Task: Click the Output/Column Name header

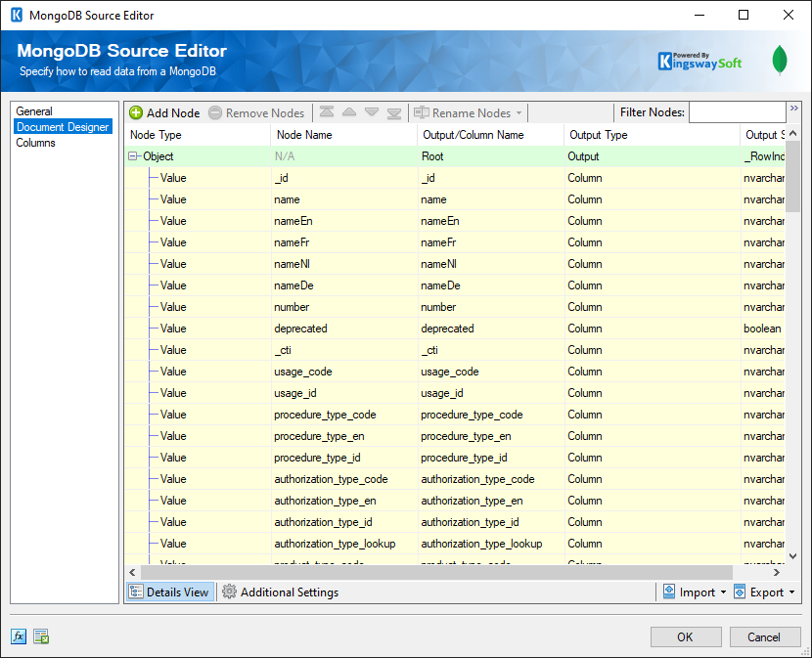Action: coord(490,135)
